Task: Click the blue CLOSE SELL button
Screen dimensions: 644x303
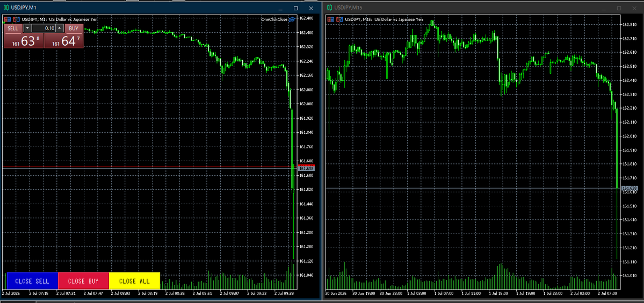Action: (x=32, y=281)
